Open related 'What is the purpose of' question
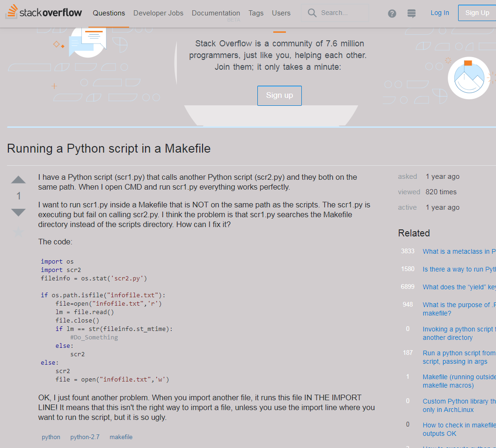The image size is (496, 448). 459,309
